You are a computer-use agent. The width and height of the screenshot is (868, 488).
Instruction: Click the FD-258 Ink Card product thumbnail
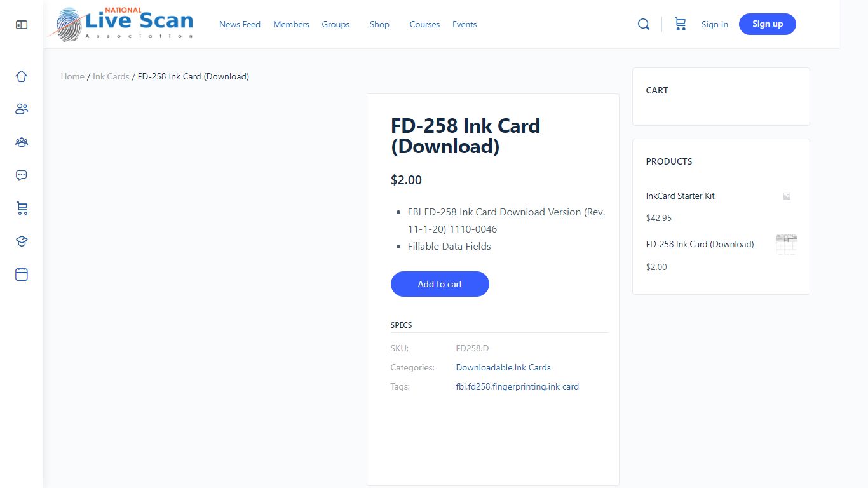pyautogui.click(x=787, y=244)
